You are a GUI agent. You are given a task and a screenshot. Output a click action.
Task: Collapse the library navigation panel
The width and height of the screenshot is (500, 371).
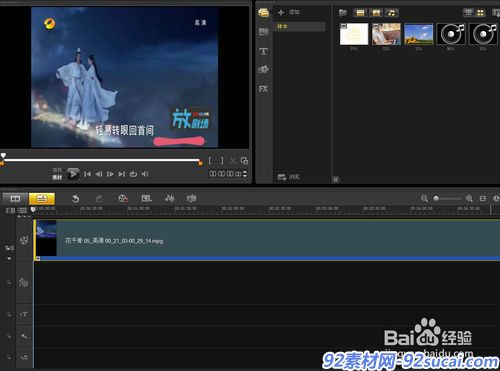tap(336, 180)
